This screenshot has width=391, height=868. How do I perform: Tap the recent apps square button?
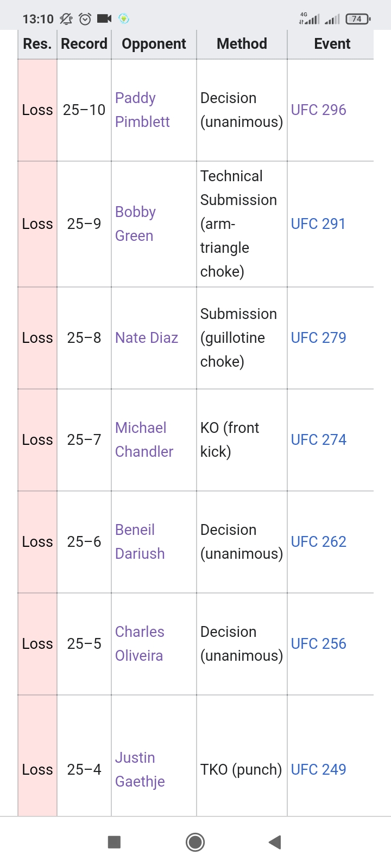[114, 842]
